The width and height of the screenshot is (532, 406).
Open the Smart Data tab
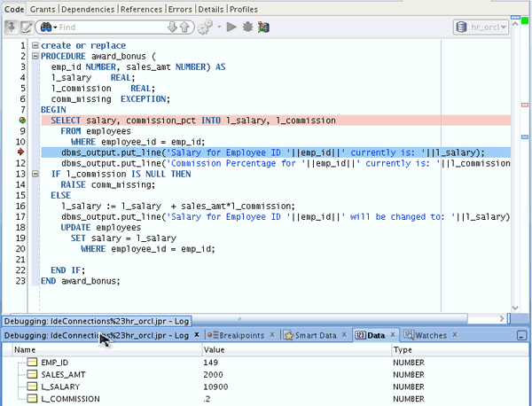(x=315, y=335)
